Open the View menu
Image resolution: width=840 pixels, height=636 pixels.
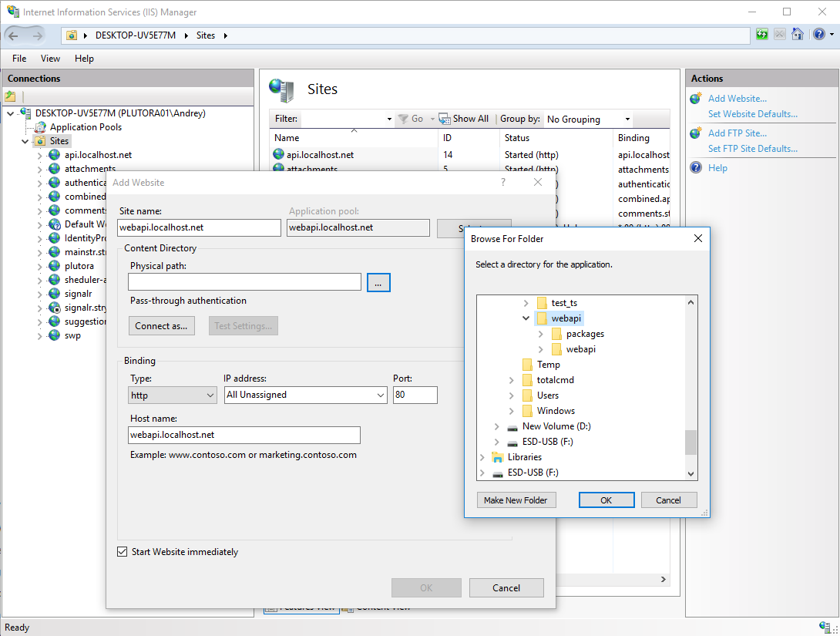tap(50, 59)
